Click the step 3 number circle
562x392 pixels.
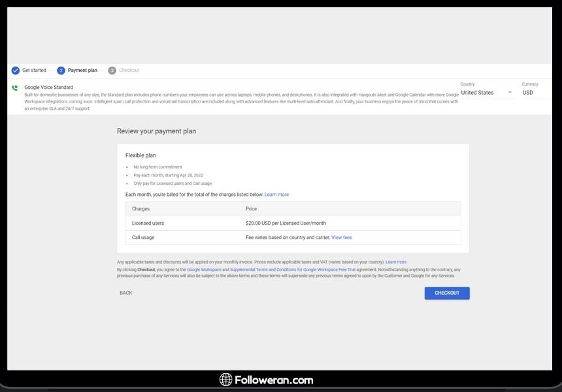pos(112,71)
